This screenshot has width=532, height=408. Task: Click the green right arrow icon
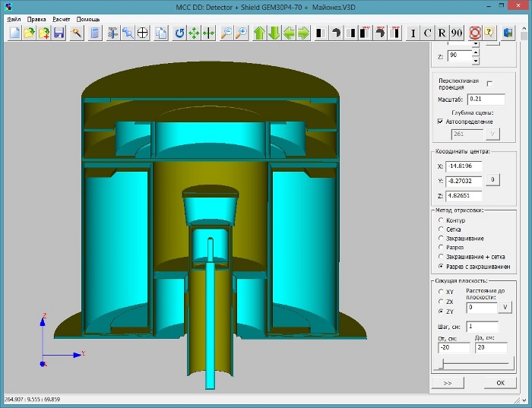(x=304, y=33)
